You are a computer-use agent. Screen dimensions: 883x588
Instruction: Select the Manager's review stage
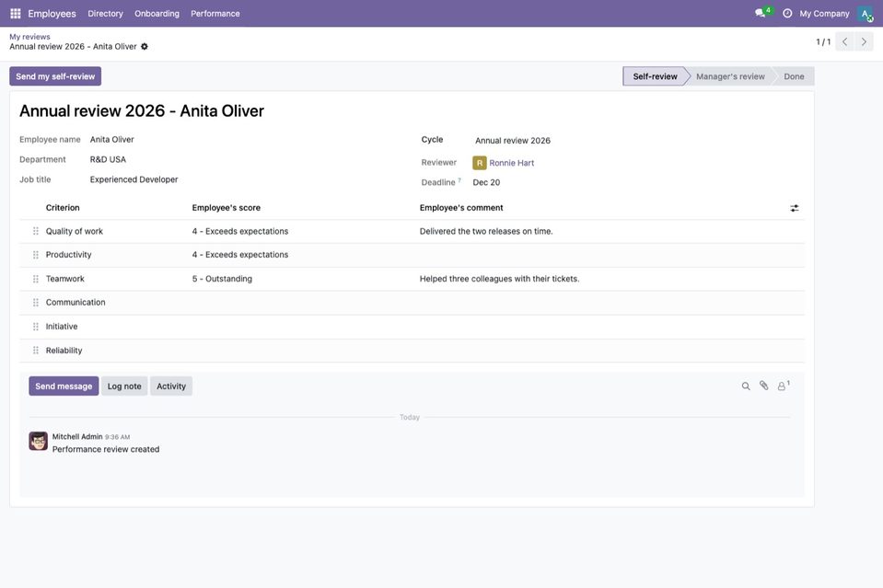[x=730, y=76]
